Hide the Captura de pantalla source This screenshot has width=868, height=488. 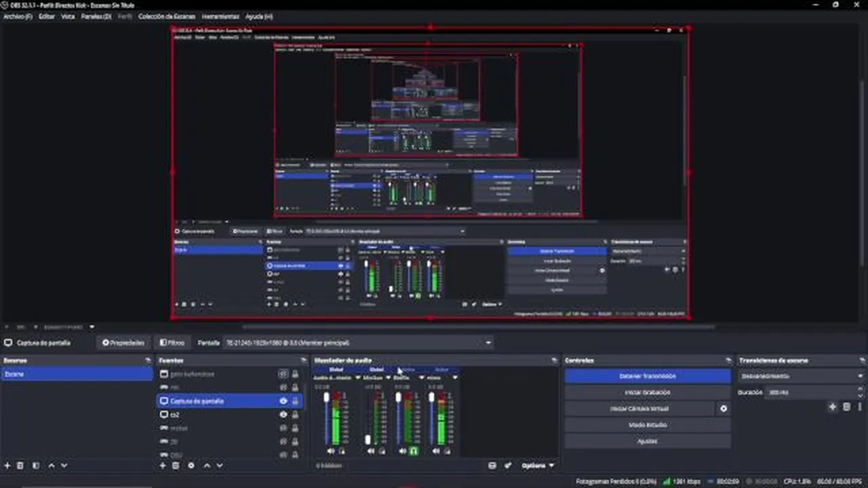tap(283, 401)
